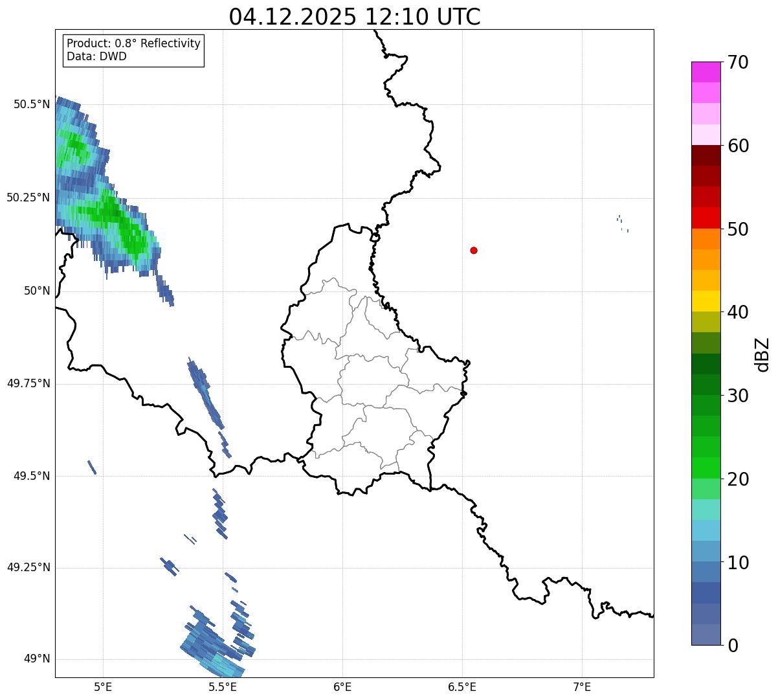Click the 50.25°N latitude label
The image size is (778, 700).
(28, 198)
